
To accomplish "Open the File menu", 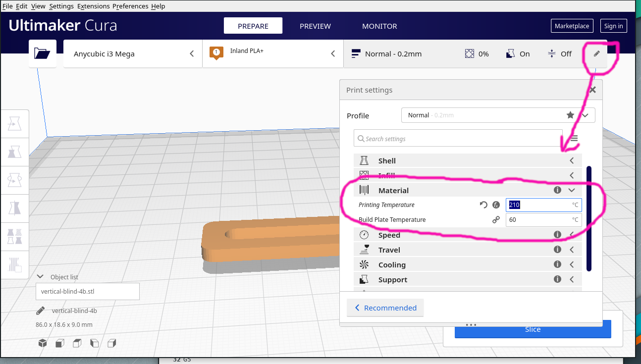I will click(7, 6).
